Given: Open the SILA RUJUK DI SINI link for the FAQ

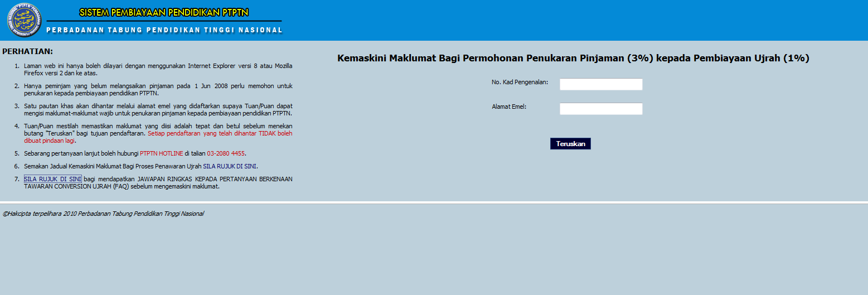Looking at the screenshot, I should [53, 179].
